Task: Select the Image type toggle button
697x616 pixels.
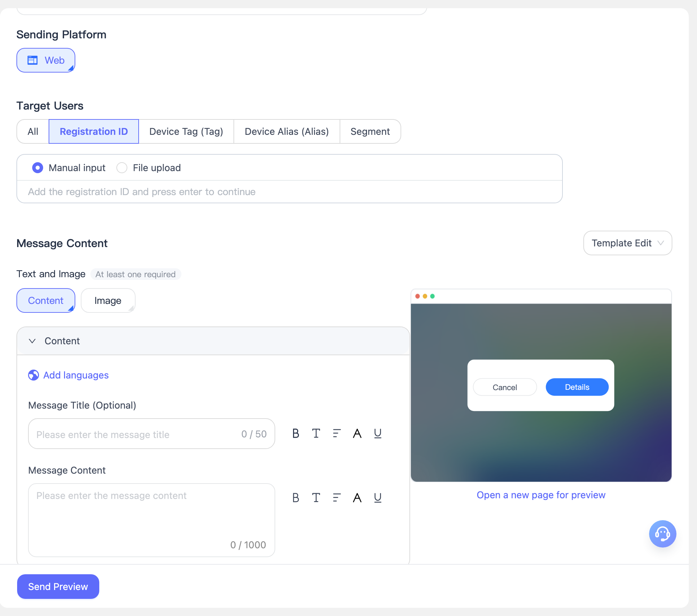Action: pos(108,300)
